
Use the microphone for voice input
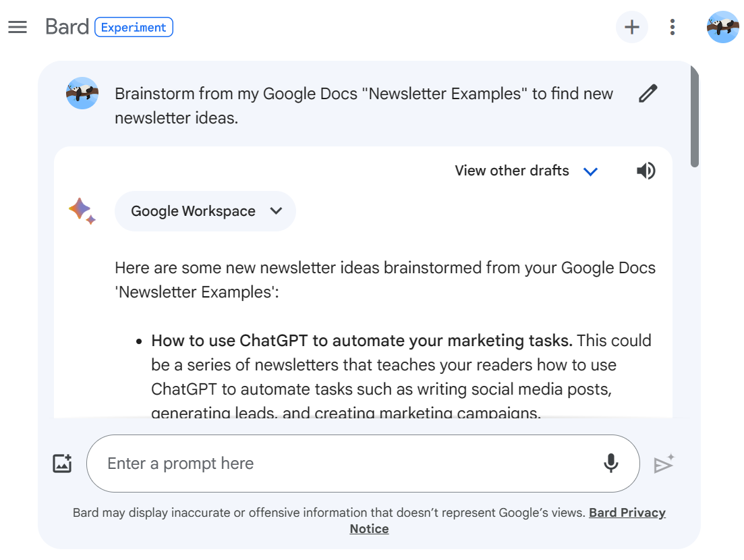(610, 464)
